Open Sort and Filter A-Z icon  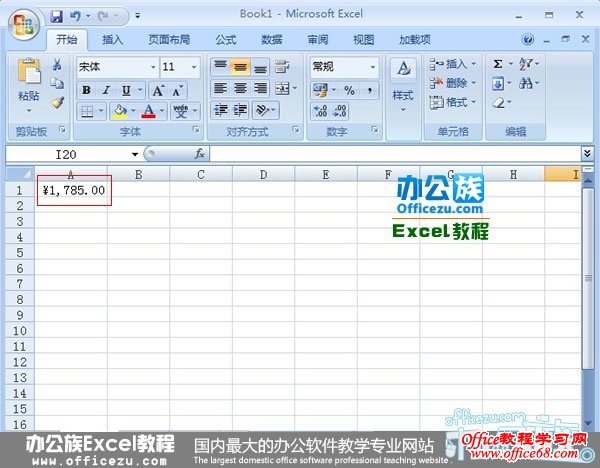tap(525, 64)
